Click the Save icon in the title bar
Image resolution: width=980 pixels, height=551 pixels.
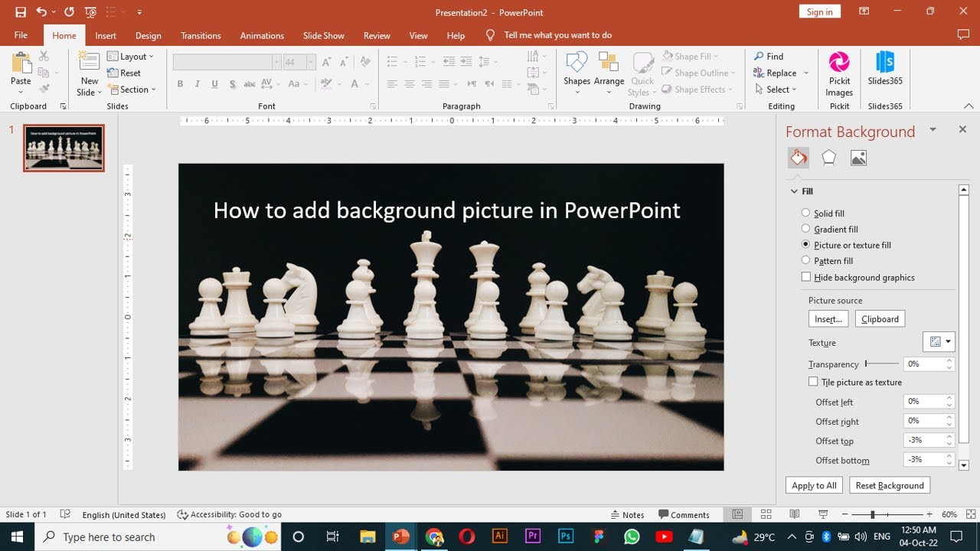click(20, 12)
